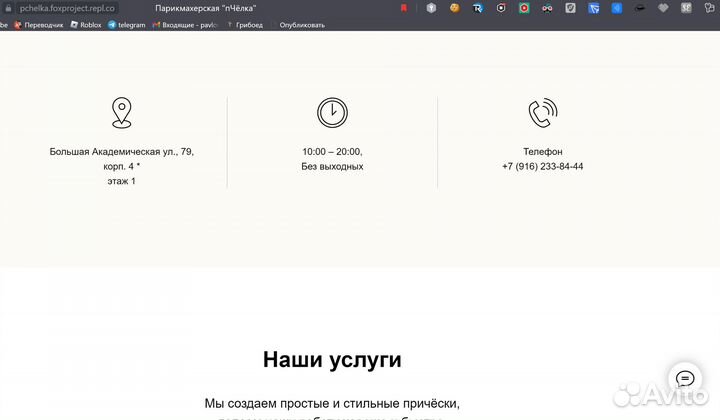This screenshot has width=720, height=420.
Task: Click the clock icon for opening hours
Action: click(332, 112)
